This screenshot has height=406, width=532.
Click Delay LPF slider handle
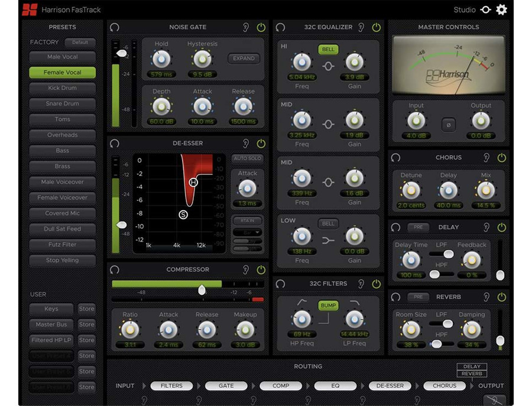(449, 254)
